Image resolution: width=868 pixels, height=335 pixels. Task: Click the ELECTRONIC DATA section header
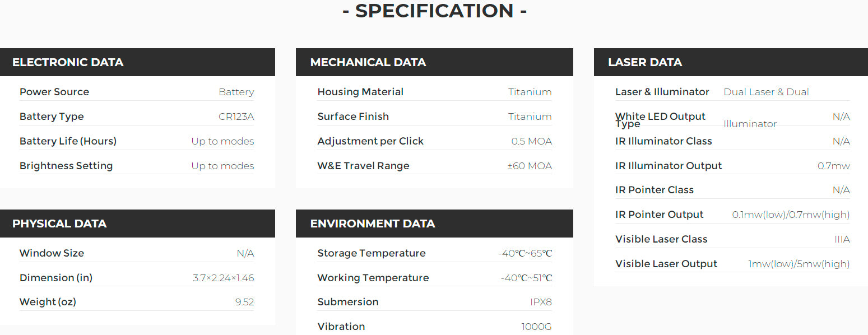[x=68, y=62]
